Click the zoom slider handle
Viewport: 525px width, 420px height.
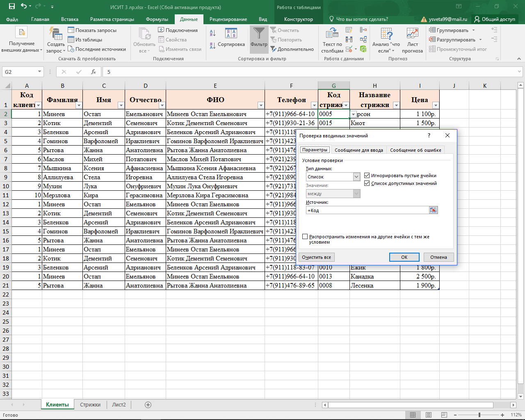point(479,415)
